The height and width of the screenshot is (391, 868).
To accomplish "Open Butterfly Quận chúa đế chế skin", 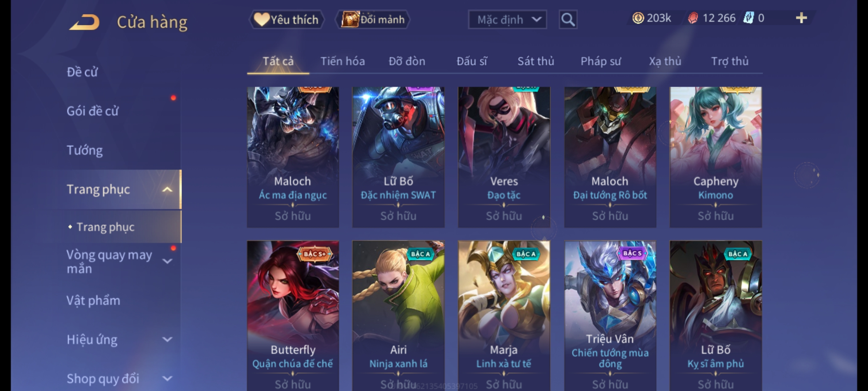I will tap(293, 316).
